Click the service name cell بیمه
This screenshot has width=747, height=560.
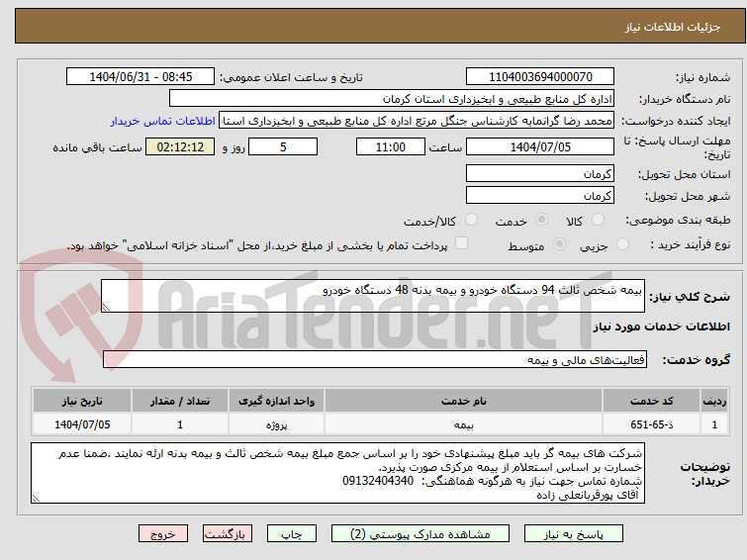coord(464,424)
